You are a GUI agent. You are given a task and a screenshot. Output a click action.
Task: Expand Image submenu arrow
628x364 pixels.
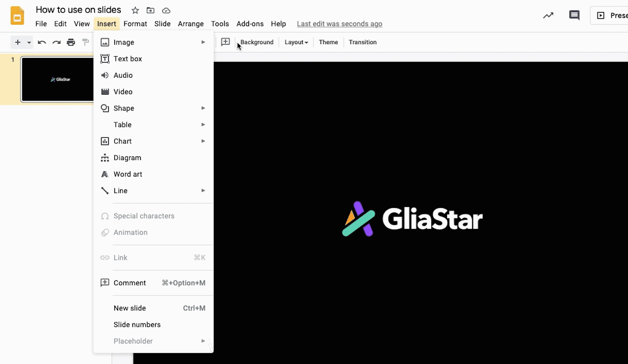coord(203,42)
